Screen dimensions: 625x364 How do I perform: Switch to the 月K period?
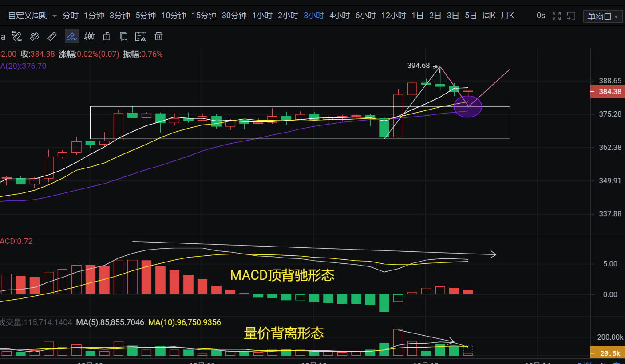507,16
